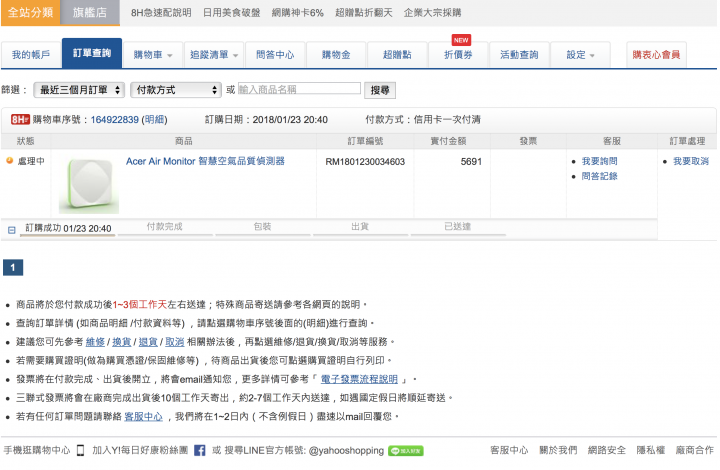Open cart number 164922839 link
This screenshot has width=720, height=470.
pos(115,120)
